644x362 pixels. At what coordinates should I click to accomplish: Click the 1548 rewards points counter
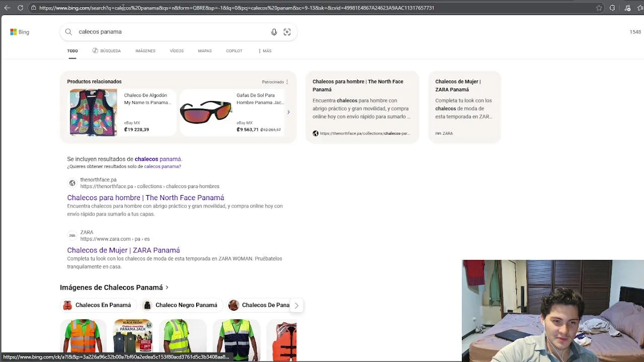(635, 32)
